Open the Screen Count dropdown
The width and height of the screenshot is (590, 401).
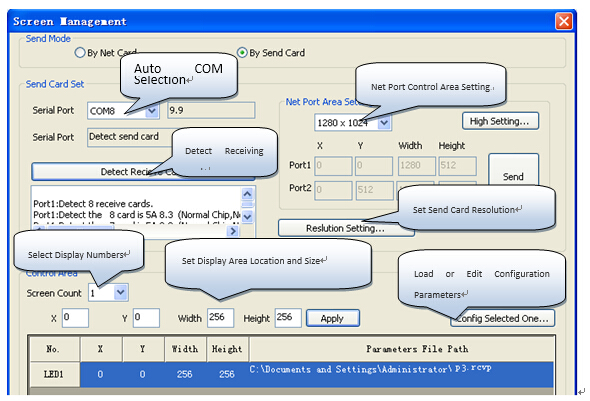[120, 292]
